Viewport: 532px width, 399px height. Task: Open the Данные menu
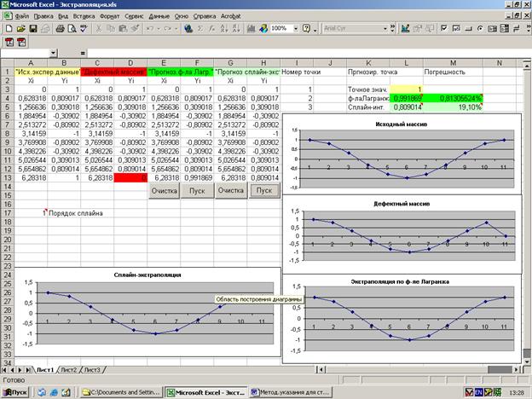[158, 16]
